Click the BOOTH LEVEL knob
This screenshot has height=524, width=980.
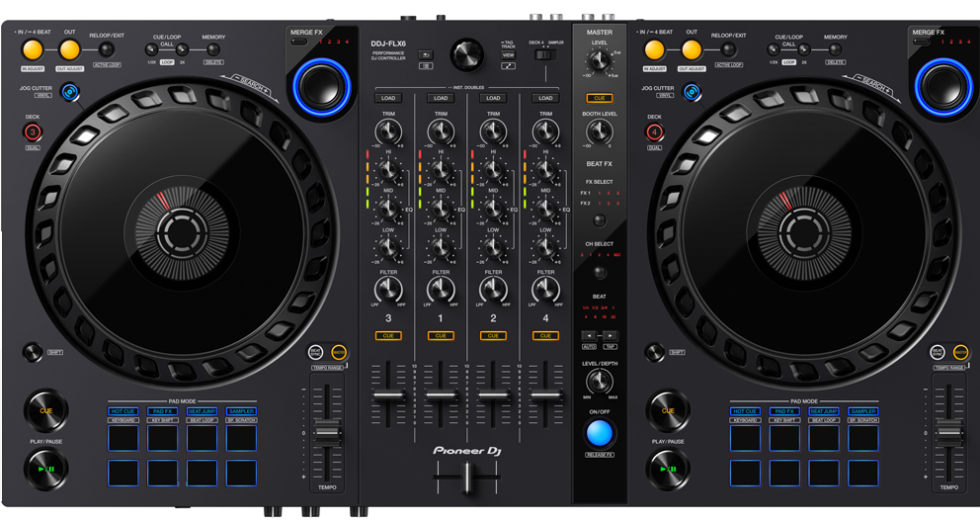600,131
